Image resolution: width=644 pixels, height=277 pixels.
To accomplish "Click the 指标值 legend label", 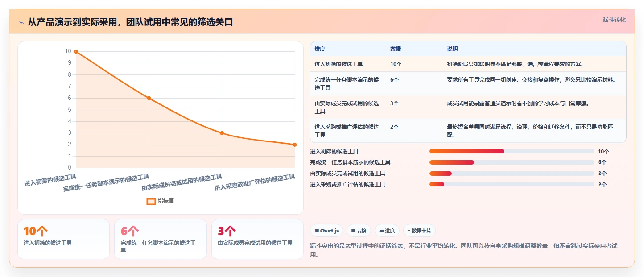I will [x=166, y=201].
